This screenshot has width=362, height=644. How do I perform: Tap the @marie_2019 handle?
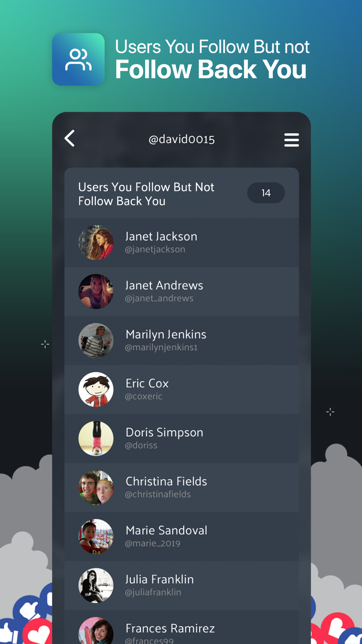152,543
